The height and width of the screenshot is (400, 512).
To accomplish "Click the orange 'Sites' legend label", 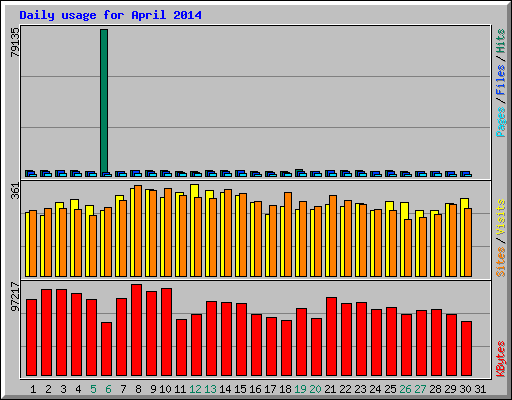I will point(501,262).
